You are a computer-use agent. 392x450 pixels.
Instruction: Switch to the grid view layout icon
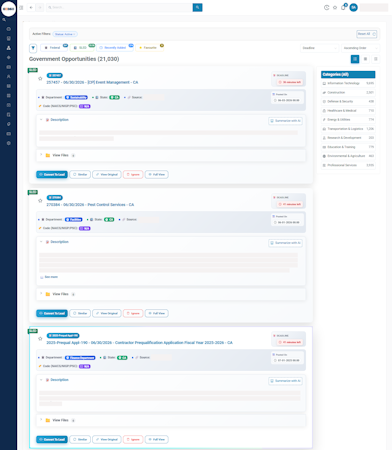pyautogui.click(x=365, y=59)
